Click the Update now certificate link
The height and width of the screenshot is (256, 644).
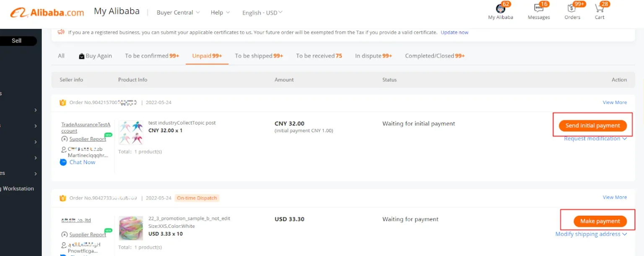[x=454, y=32]
